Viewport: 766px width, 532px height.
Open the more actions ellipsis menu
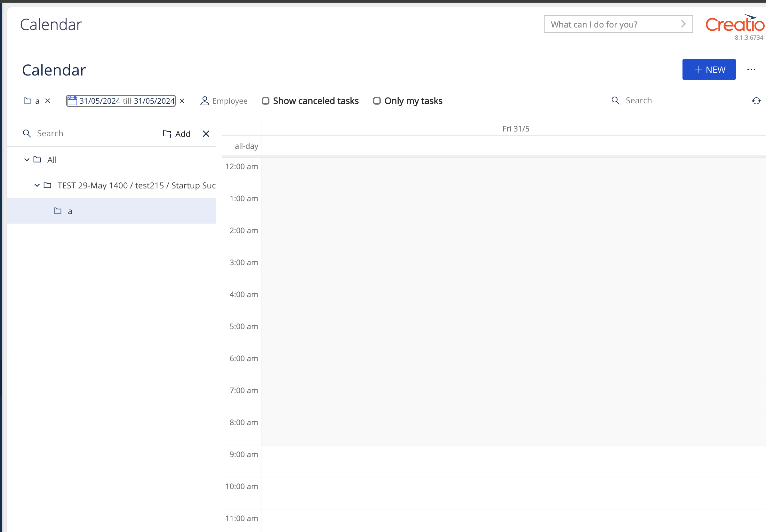click(x=752, y=69)
